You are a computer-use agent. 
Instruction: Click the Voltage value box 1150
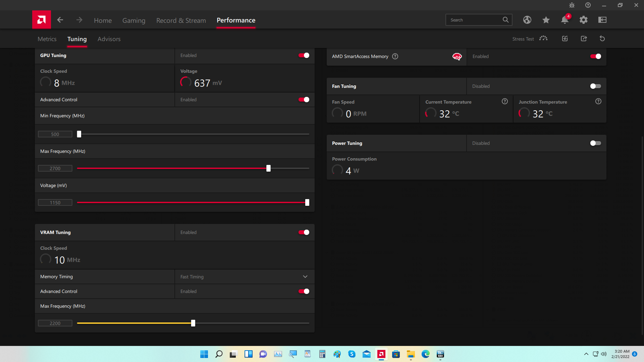coord(55,202)
